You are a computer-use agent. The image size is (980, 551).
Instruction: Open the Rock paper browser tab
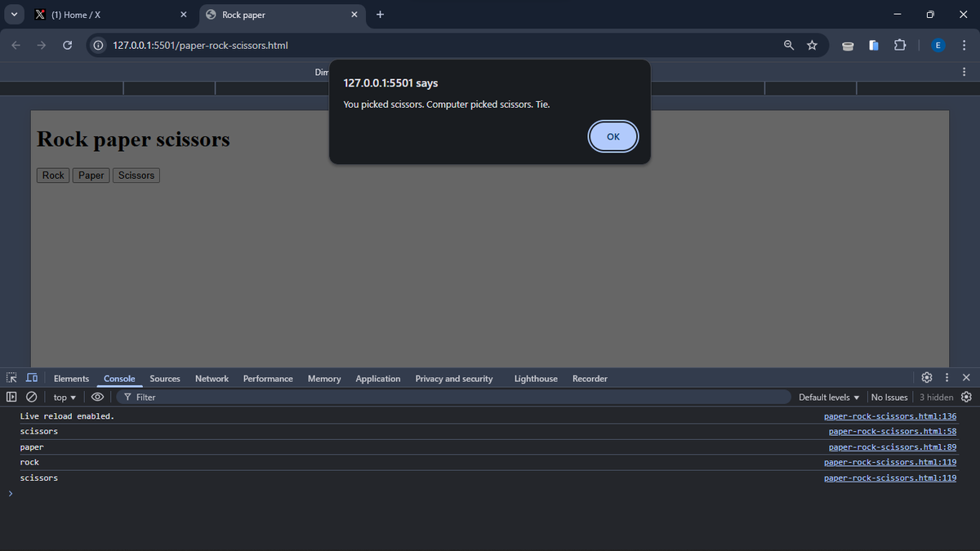tap(269, 14)
